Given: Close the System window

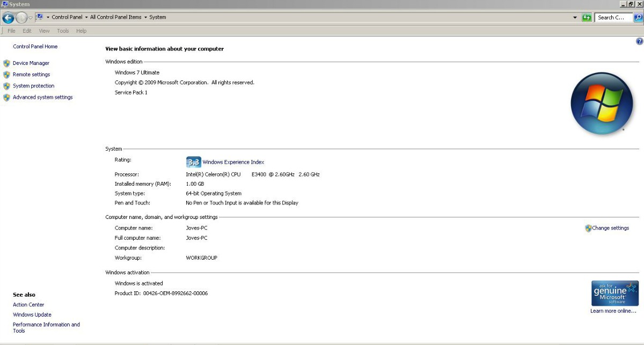Looking at the screenshot, I should point(639,4).
